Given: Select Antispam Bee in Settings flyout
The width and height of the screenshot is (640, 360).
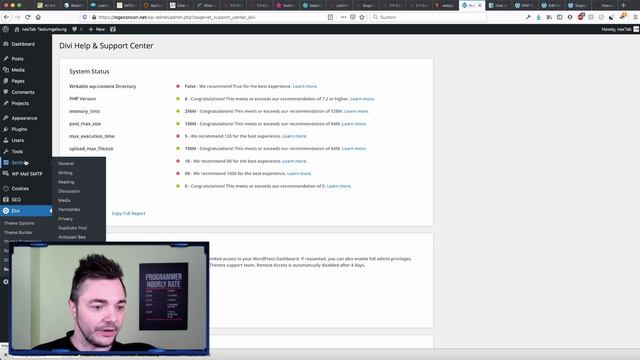Looking at the screenshot, I should coord(72,237).
